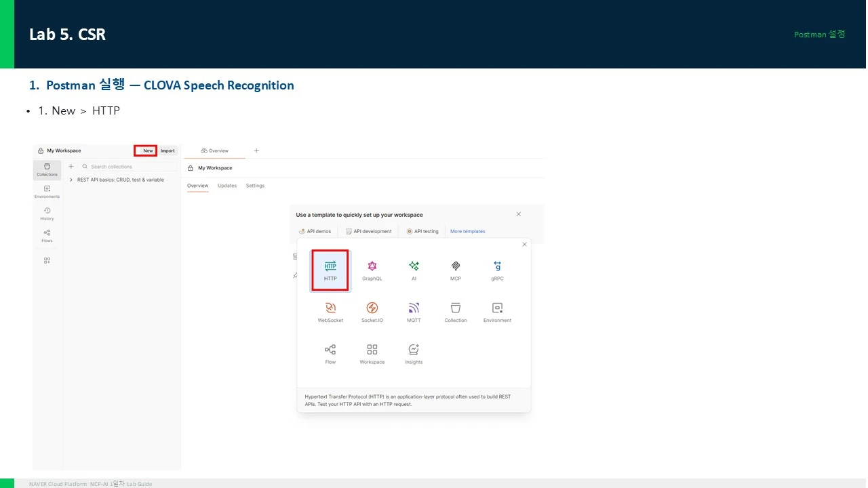Viewport: 868px width, 488px height.
Task: Choose the gRPC request type
Action: click(x=497, y=270)
